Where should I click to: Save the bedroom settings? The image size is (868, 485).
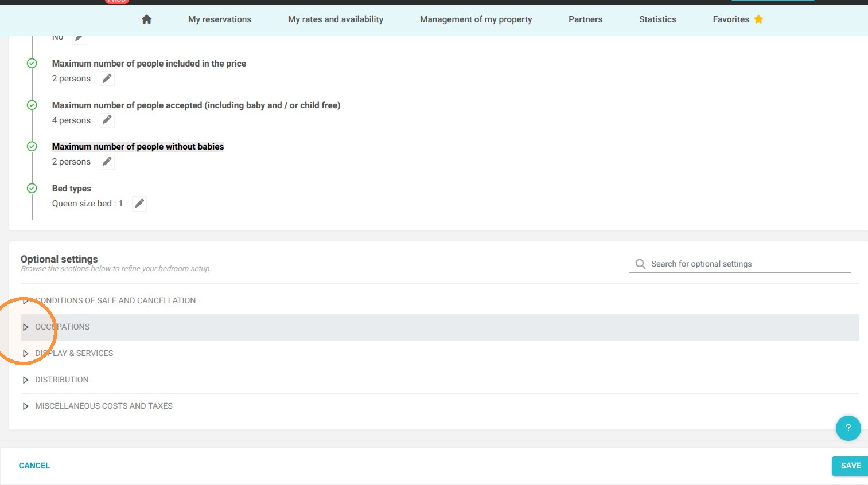(x=850, y=466)
